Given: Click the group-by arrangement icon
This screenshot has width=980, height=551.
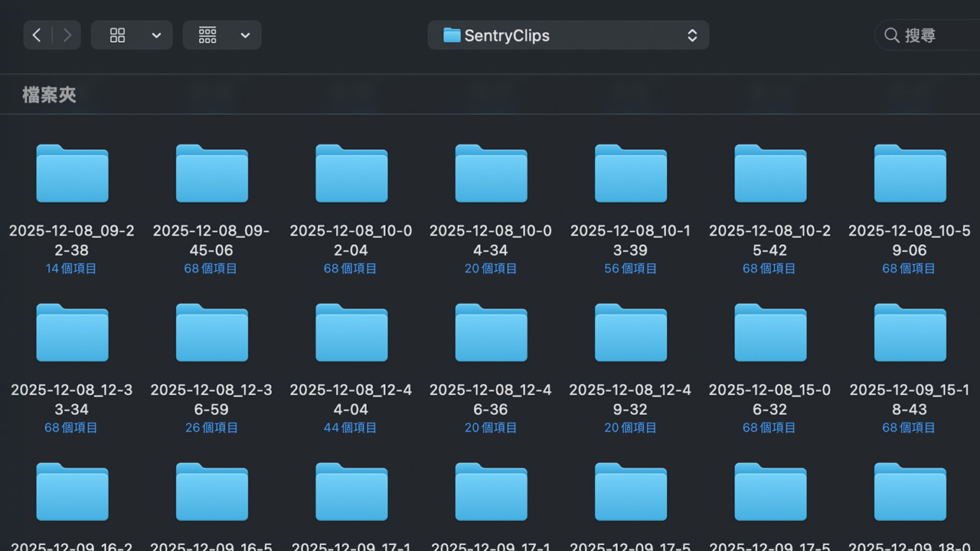Looking at the screenshot, I should pos(207,35).
